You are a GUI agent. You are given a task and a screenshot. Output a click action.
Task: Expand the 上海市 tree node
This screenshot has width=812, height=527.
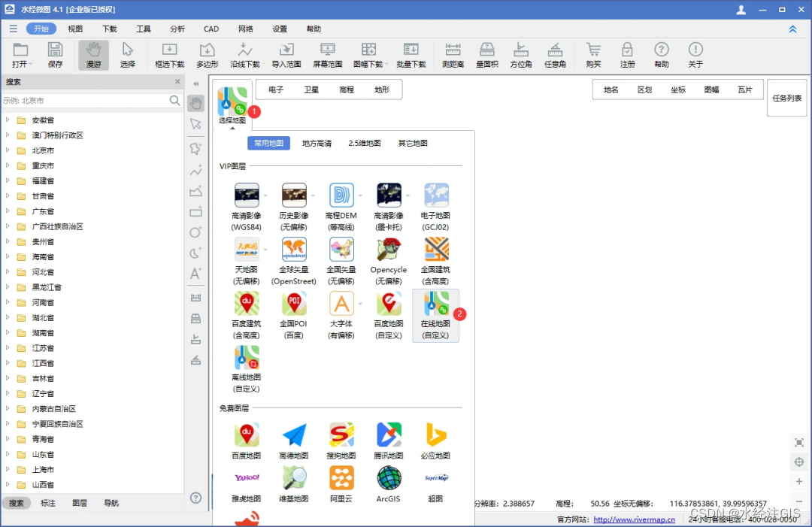tap(8, 469)
